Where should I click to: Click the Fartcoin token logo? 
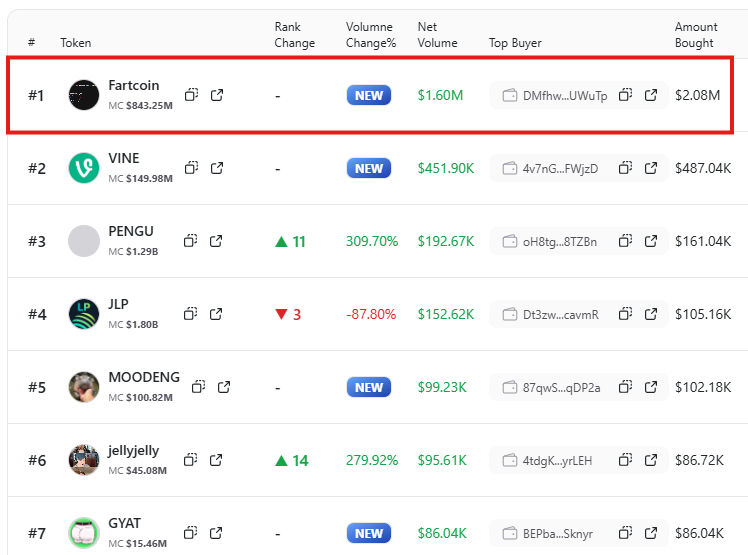click(84, 95)
